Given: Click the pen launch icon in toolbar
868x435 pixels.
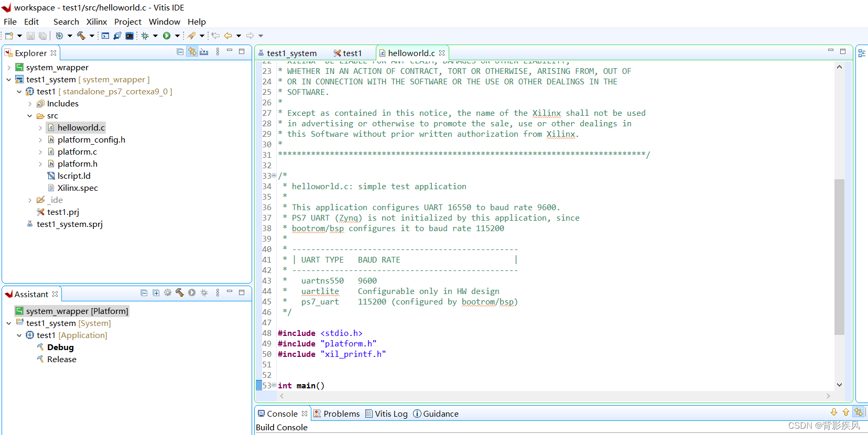Looking at the screenshot, I should tap(191, 36).
